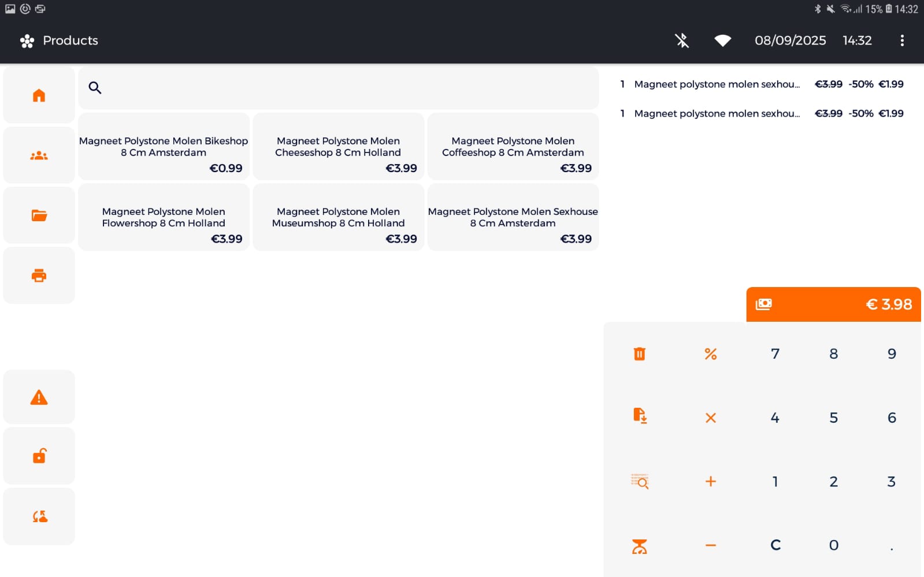Open the barcode search icon
The height and width of the screenshot is (577, 924).
pos(639,481)
